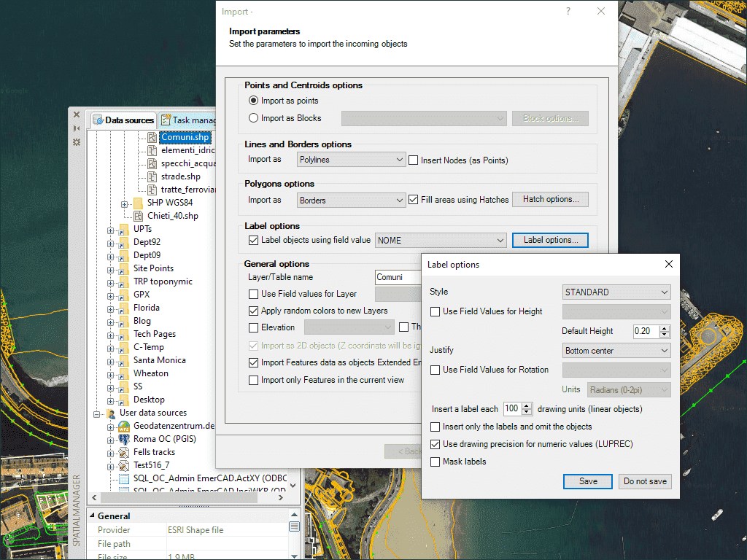
Task: Select the Comuni.shp shapefile icon
Action: tap(152, 137)
